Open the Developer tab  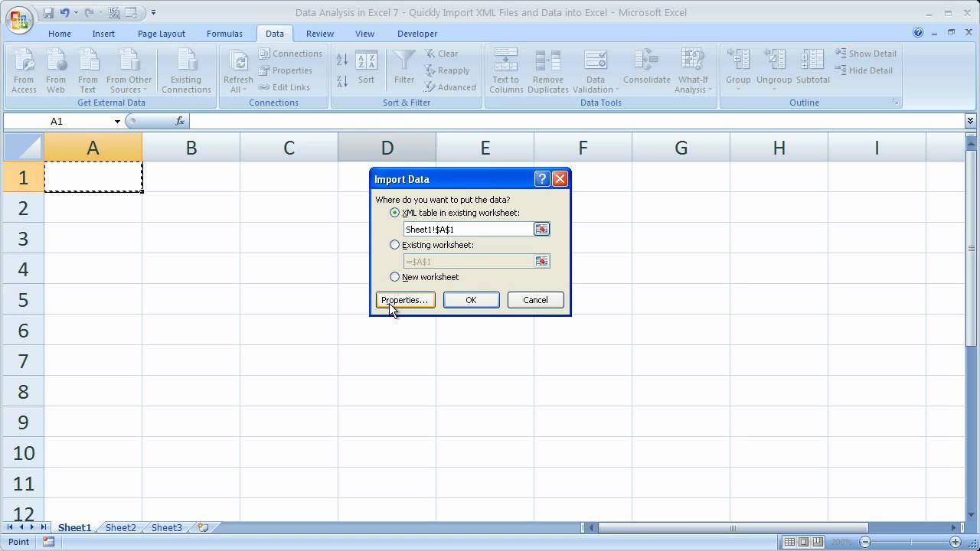point(417,34)
